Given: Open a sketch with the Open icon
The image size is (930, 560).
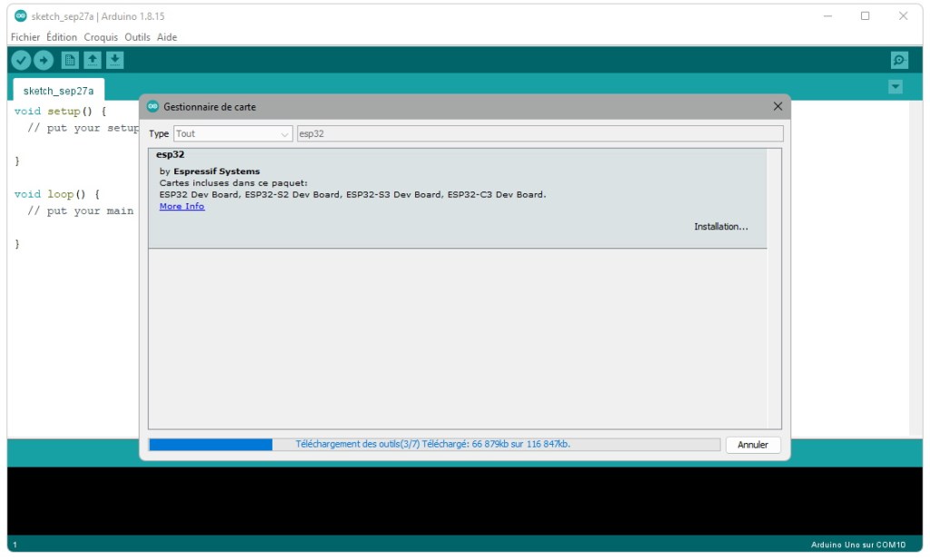Looking at the screenshot, I should tap(93, 60).
